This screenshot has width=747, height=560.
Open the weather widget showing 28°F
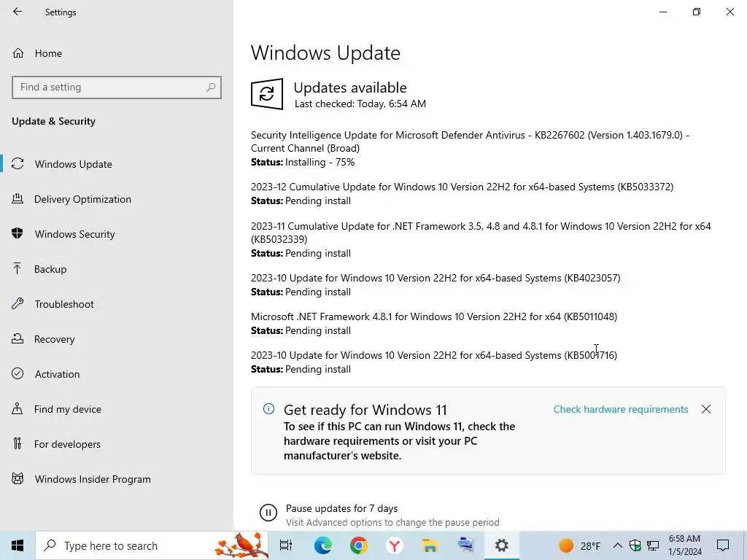580,545
